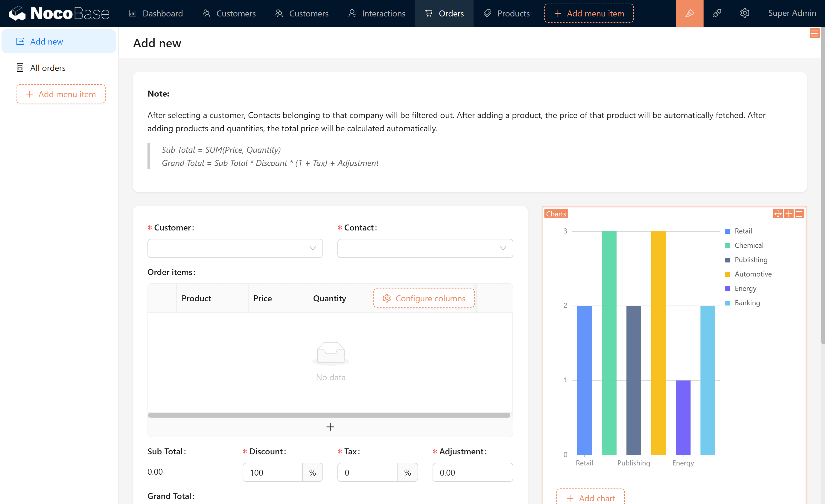Click the Discount input field

coord(272,472)
